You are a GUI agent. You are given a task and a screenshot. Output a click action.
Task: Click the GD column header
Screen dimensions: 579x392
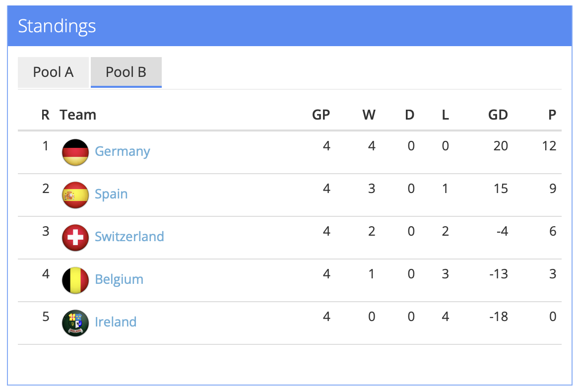pos(498,115)
